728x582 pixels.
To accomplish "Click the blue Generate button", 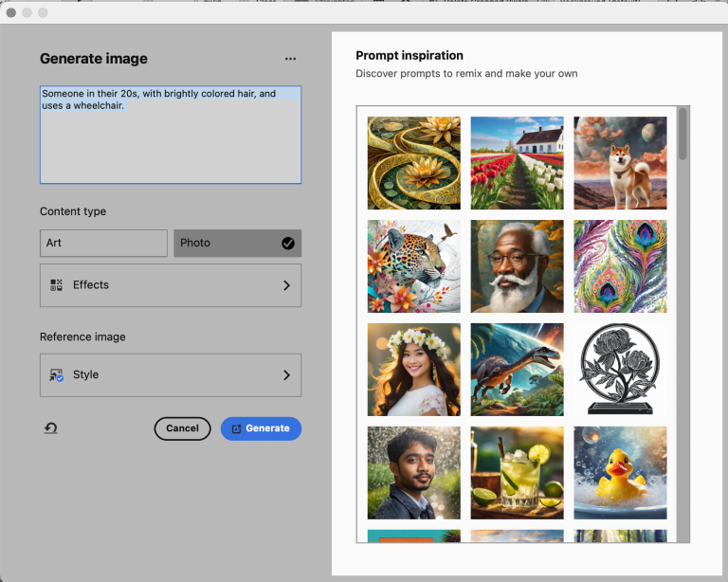I will point(261,428).
